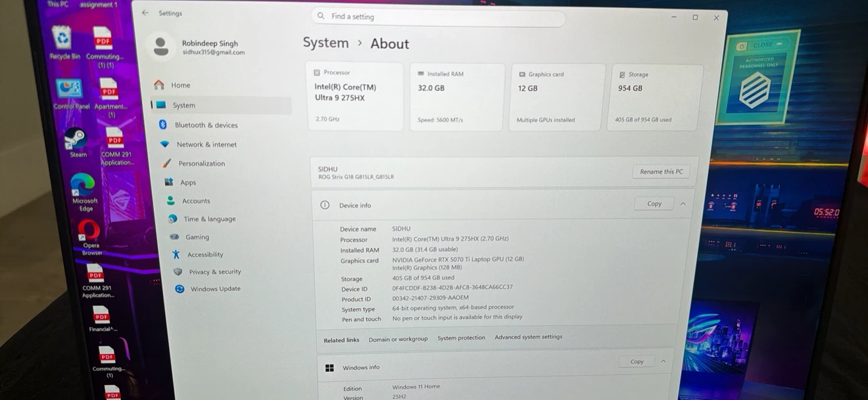Click the Apps sidebar icon
The image size is (868, 400).
tap(169, 182)
